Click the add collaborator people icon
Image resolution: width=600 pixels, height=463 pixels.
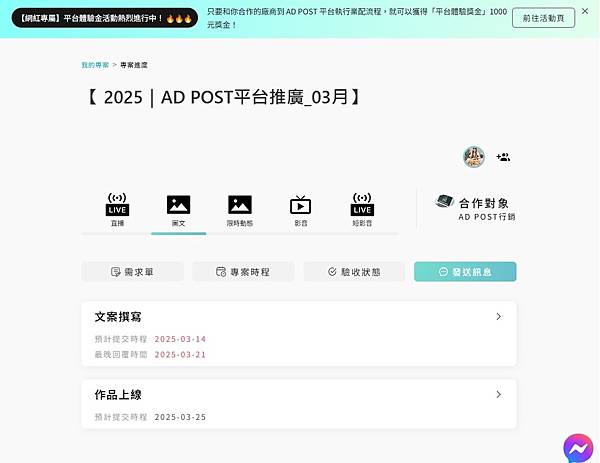503,157
